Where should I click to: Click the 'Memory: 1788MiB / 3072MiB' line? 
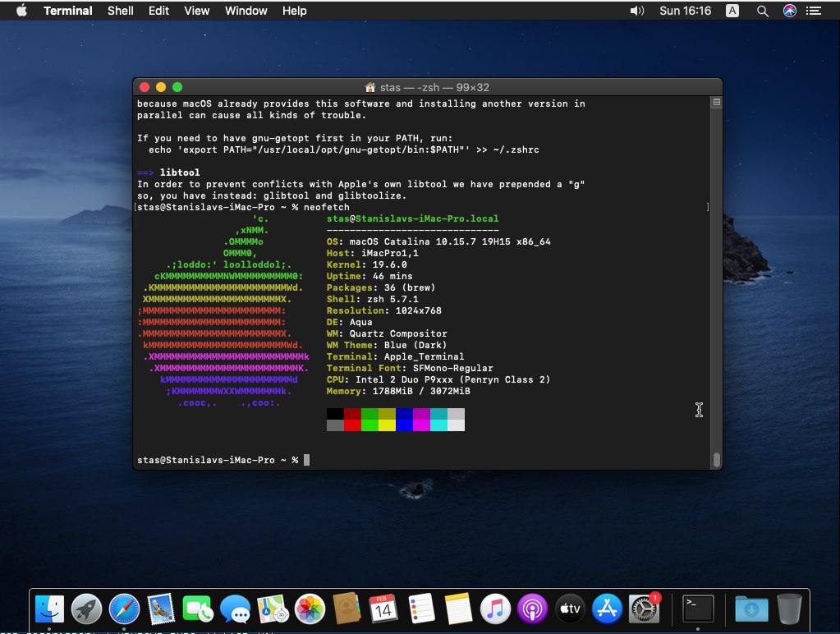pos(398,391)
